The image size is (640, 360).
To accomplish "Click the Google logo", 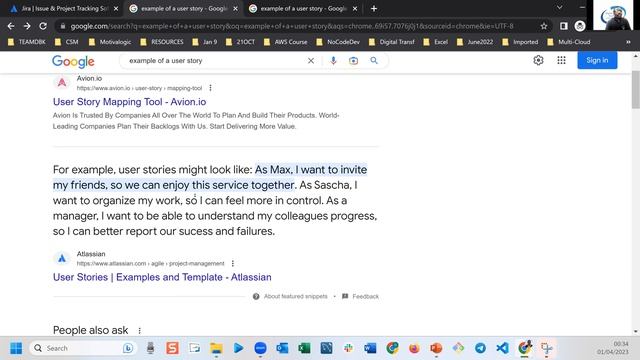I will [73, 62].
